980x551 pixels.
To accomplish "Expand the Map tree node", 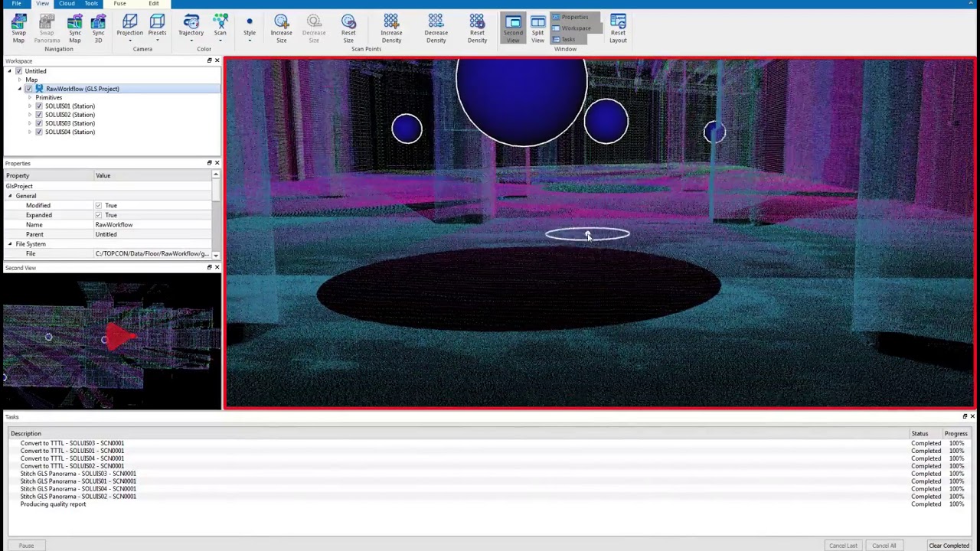I will click(19, 80).
